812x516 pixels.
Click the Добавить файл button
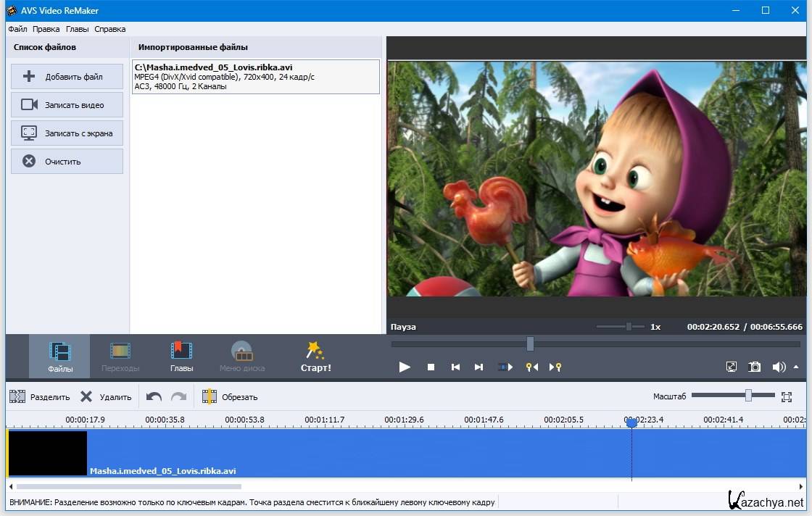pos(67,77)
